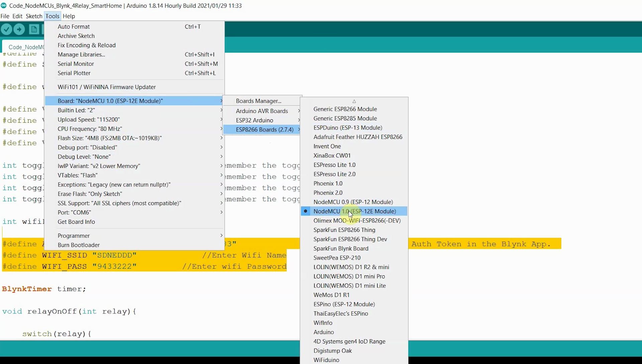Screen dimensions: 642x364
Task: Expand the Upload Speed submenu
Action: (x=89, y=119)
